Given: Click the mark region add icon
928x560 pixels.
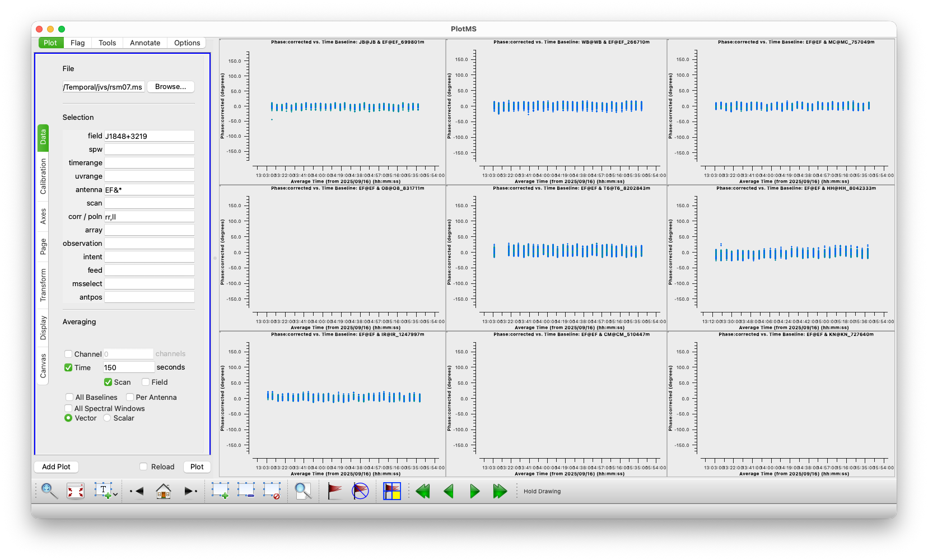Looking at the screenshot, I should click(220, 491).
